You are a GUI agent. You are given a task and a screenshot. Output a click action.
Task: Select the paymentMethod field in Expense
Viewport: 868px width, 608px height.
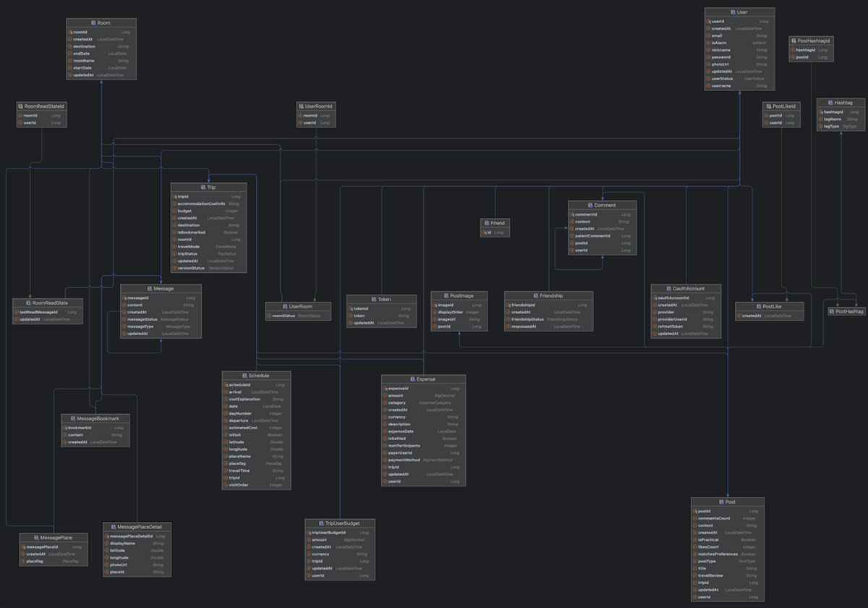(404, 460)
